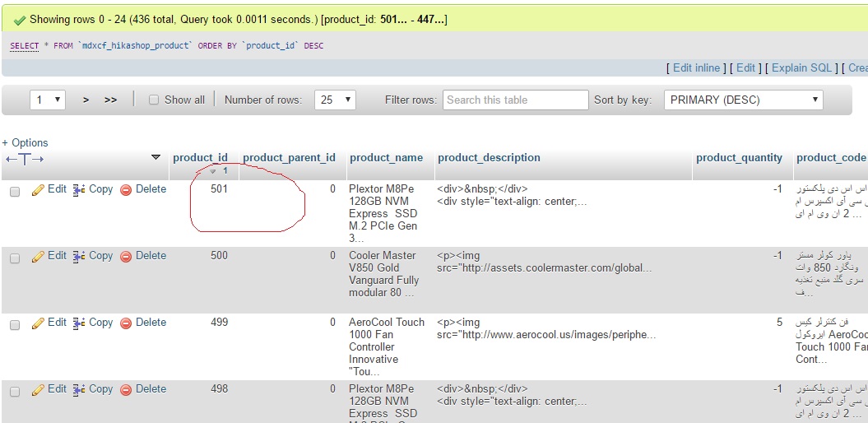Click the red Delete icon for product 498
The image size is (868, 423).
pos(126,390)
